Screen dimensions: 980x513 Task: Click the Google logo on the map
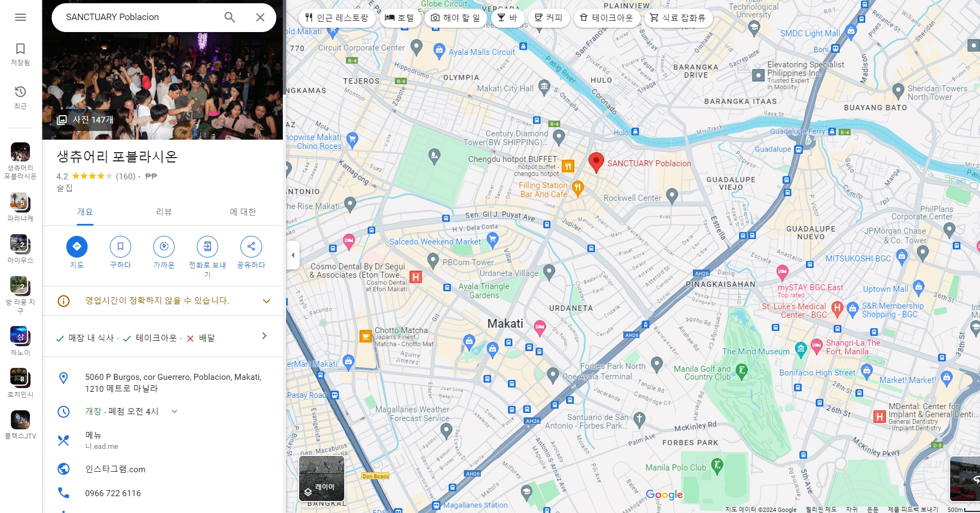[664, 494]
